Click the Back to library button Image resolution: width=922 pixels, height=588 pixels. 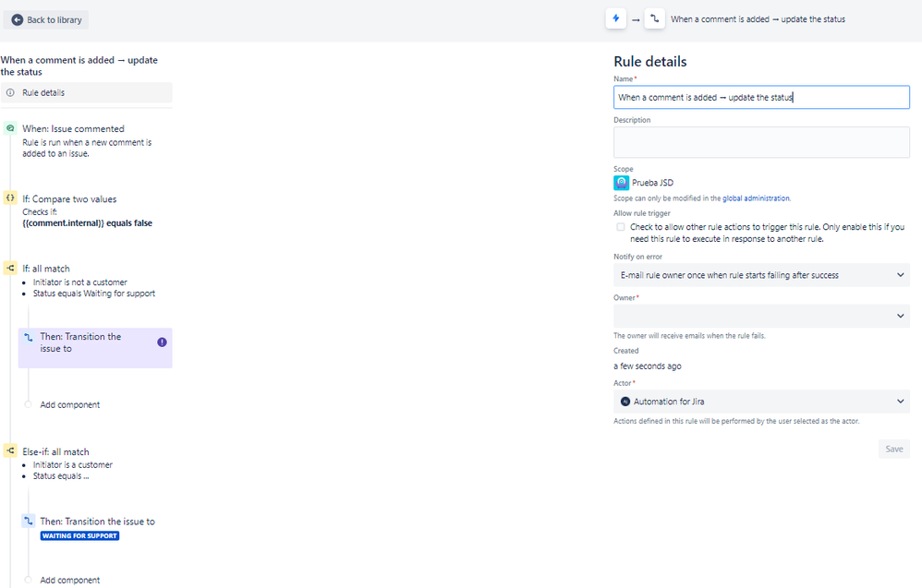[44, 18]
